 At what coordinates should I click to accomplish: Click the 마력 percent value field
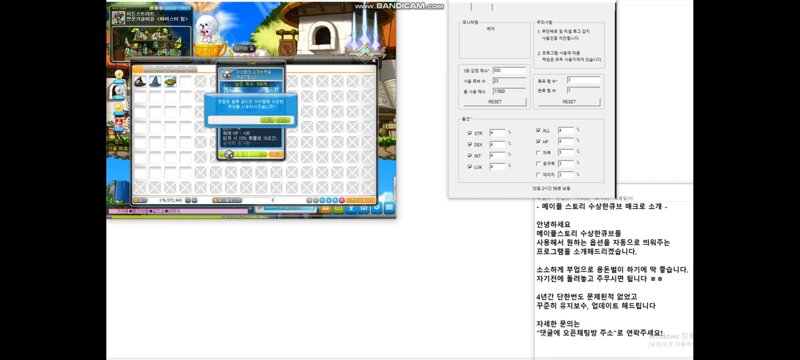[566, 152]
